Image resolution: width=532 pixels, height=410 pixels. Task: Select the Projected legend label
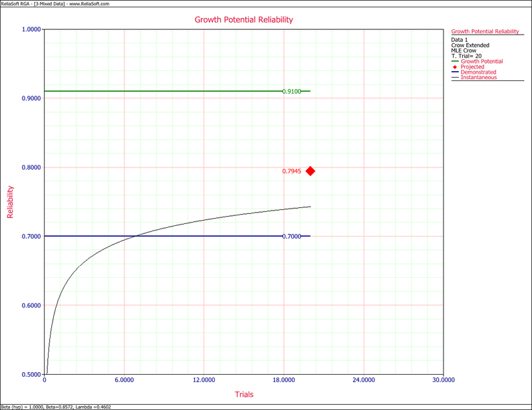coord(472,67)
